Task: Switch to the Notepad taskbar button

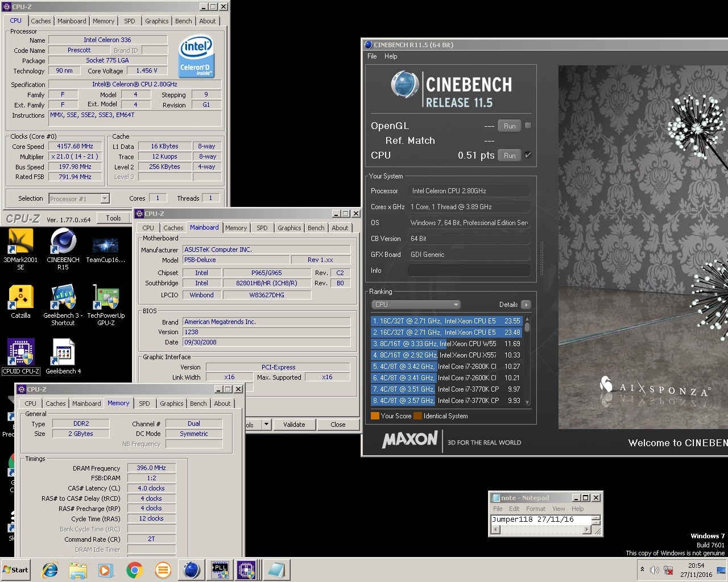Action: (276, 570)
